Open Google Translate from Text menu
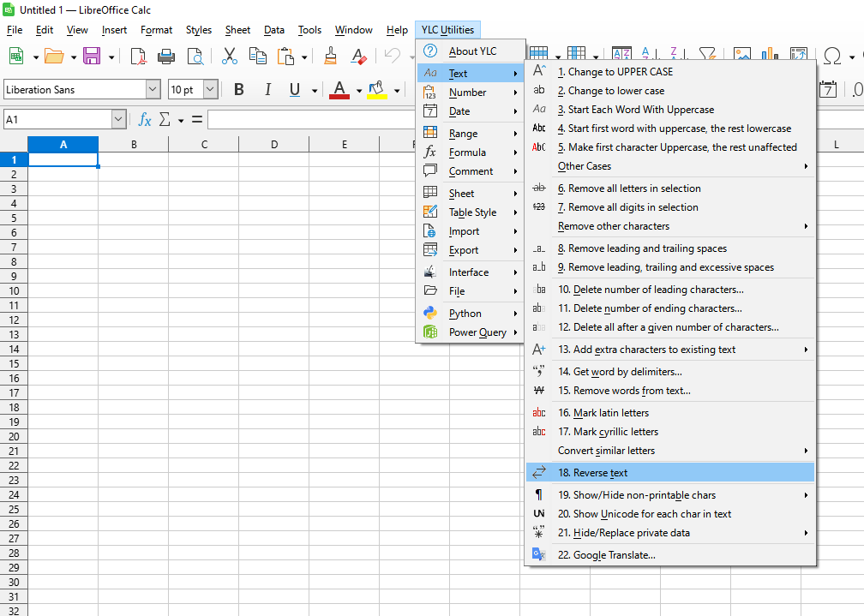 coord(607,555)
